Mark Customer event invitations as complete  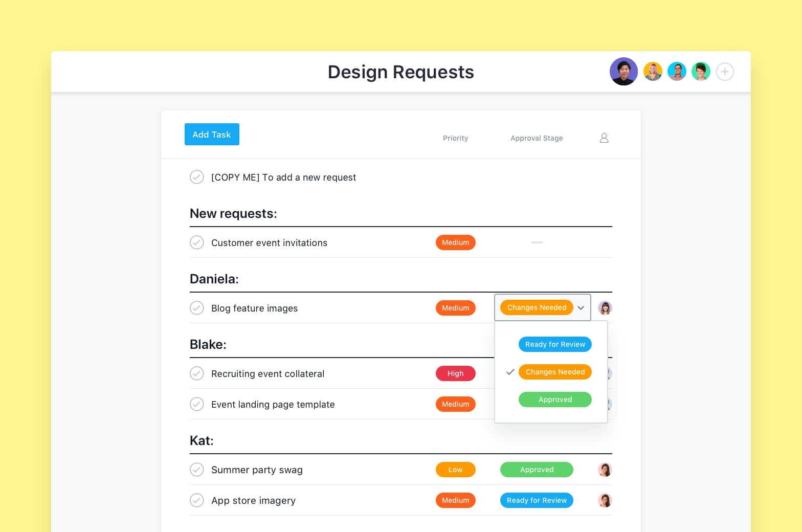pos(197,242)
